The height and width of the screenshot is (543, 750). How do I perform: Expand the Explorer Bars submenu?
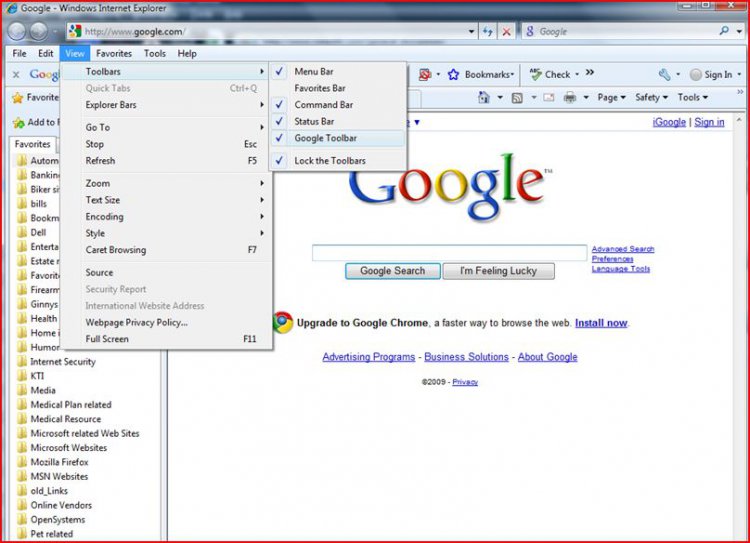(x=165, y=105)
